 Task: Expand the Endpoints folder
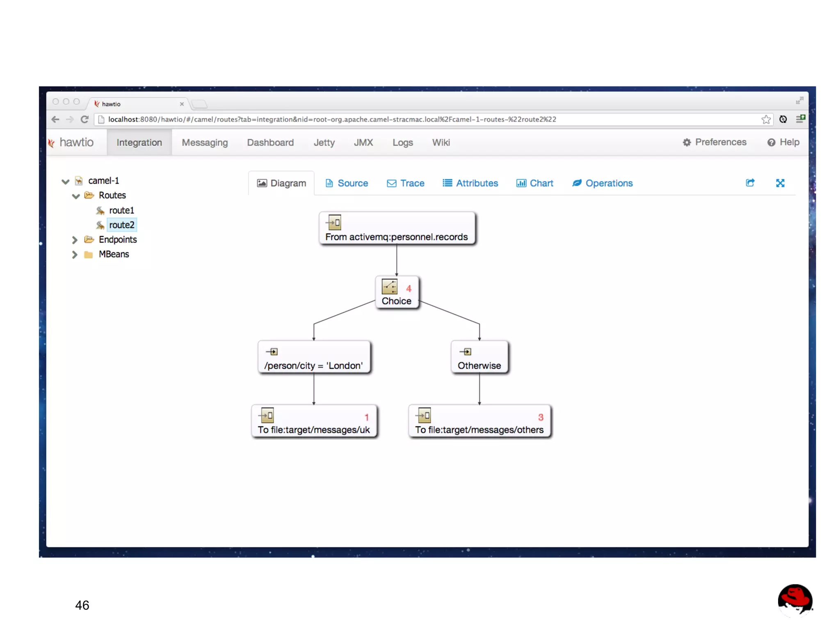[75, 240]
